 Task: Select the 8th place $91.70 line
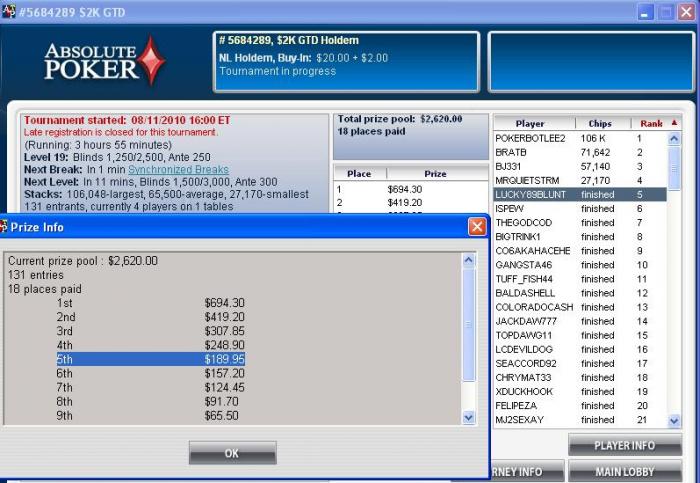150,401
